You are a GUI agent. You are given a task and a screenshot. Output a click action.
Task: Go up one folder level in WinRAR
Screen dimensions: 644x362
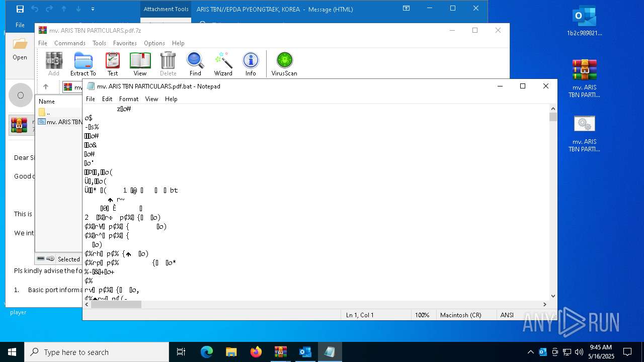coord(46,87)
